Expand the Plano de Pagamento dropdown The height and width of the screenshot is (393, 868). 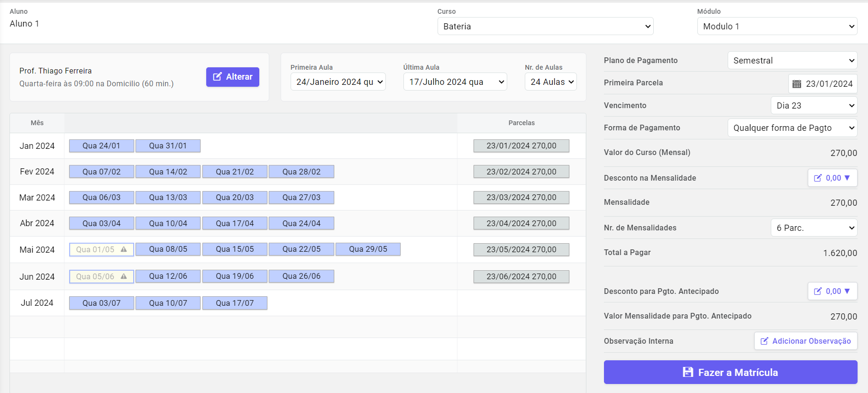coord(792,61)
